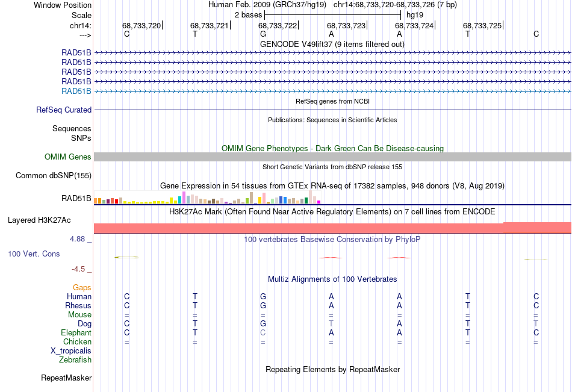Click the RefSeq Curated intron line

(x=332, y=110)
